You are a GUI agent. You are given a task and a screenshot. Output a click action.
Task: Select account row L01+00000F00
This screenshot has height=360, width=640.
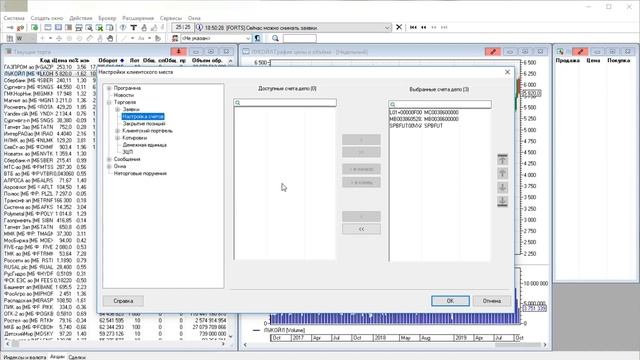(x=424, y=112)
